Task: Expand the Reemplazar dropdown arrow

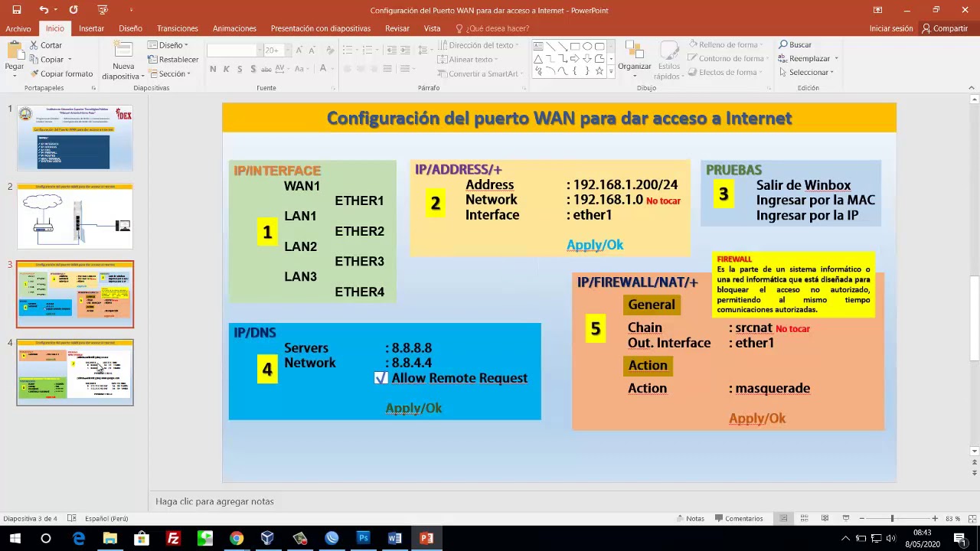Action: [836, 59]
